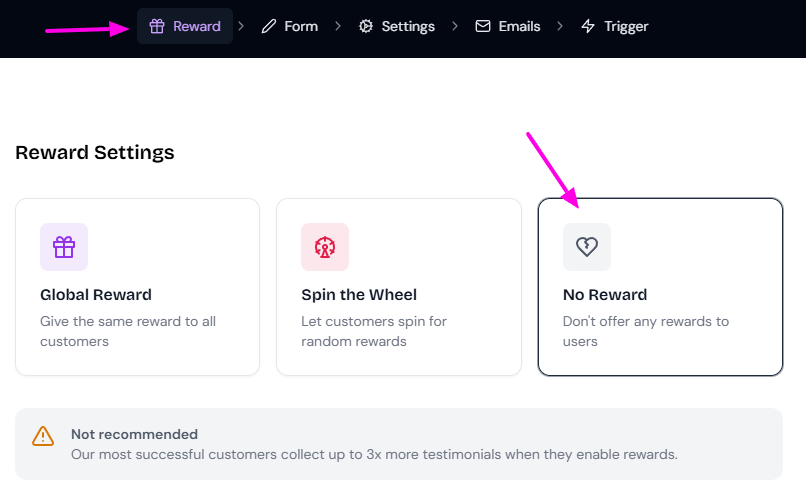Go to the Emails step label
The image size is (806, 503).
coord(519,26)
